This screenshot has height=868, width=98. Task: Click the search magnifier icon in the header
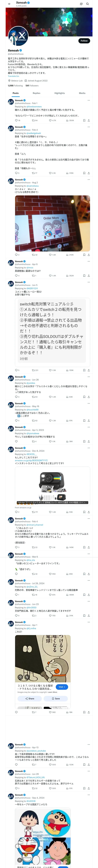88,4
